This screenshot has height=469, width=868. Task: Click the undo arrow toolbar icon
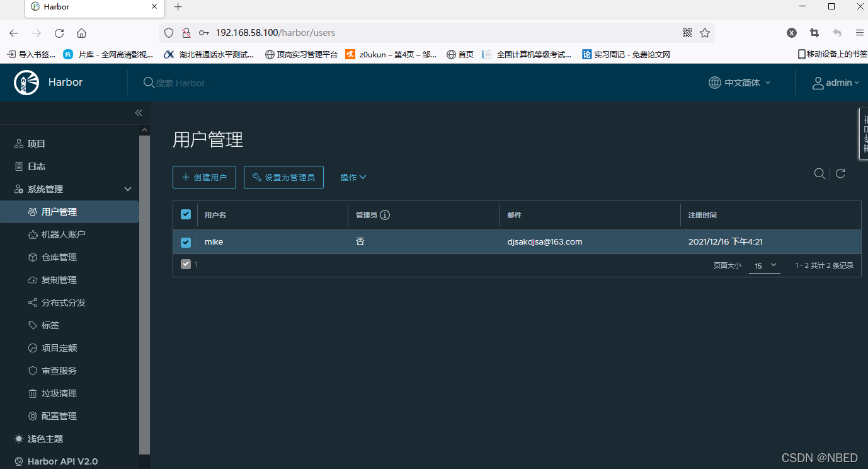point(837,33)
